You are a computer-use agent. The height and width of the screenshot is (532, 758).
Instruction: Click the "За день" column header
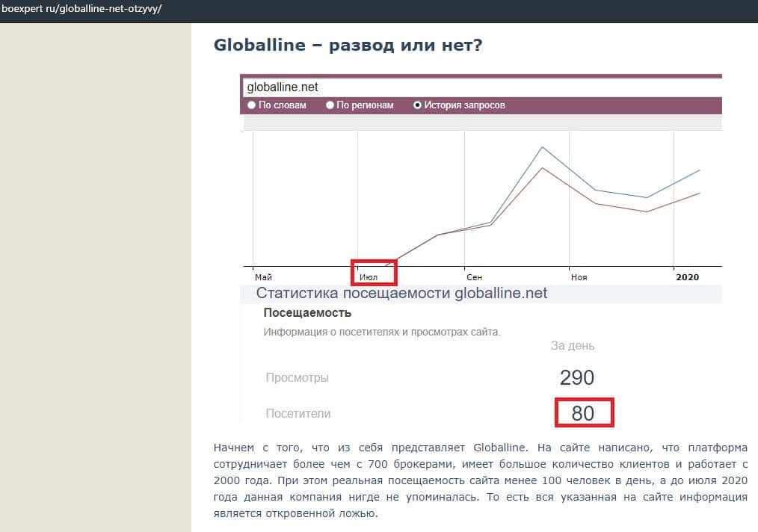point(573,345)
